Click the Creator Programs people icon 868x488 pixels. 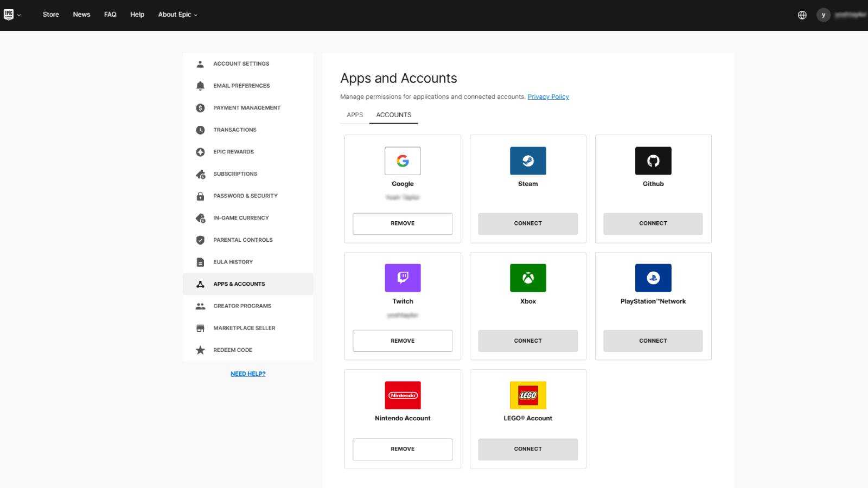[x=200, y=306]
